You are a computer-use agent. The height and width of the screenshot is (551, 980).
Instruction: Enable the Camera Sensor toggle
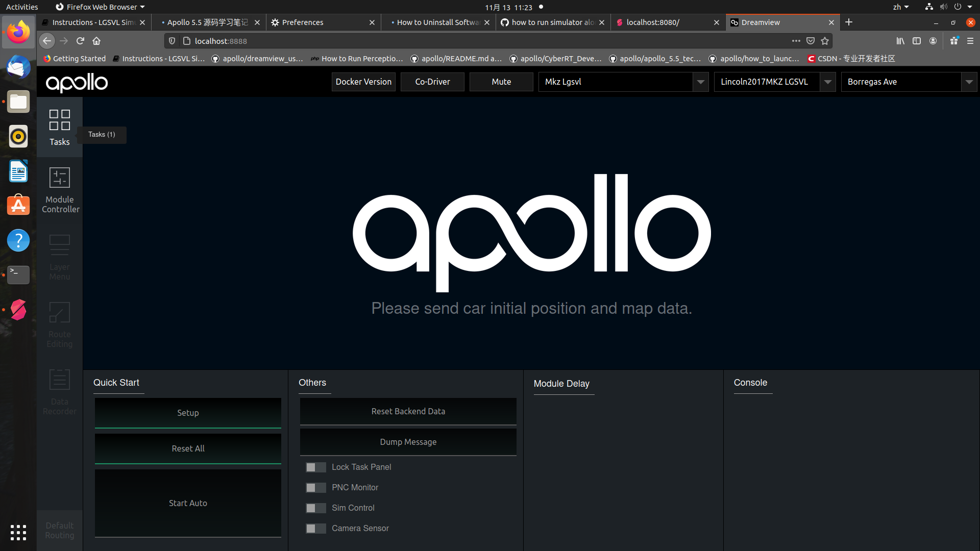click(x=315, y=528)
